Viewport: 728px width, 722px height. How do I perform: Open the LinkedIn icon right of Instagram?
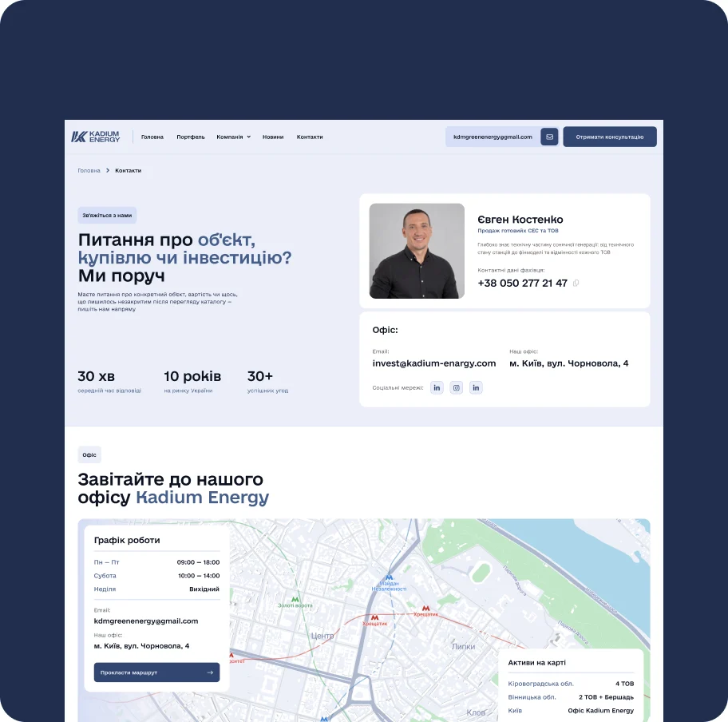tap(476, 387)
